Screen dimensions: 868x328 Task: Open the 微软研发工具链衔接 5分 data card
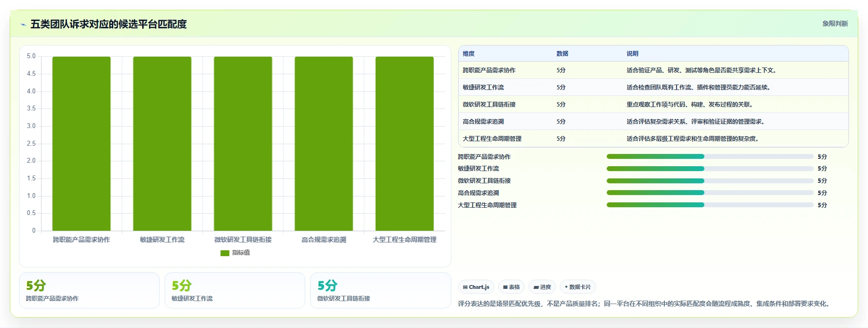pyautogui.click(x=381, y=290)
